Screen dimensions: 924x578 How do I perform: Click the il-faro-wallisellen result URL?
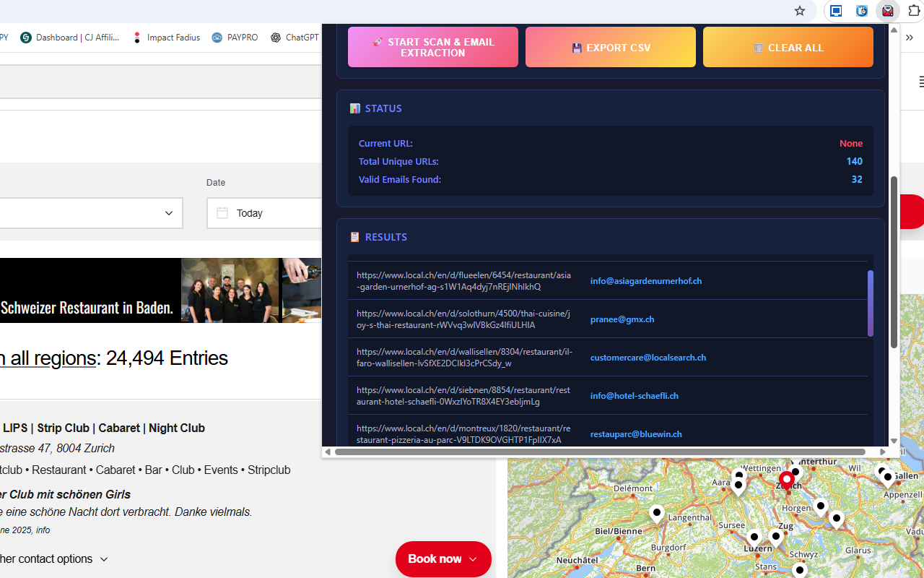464,358
